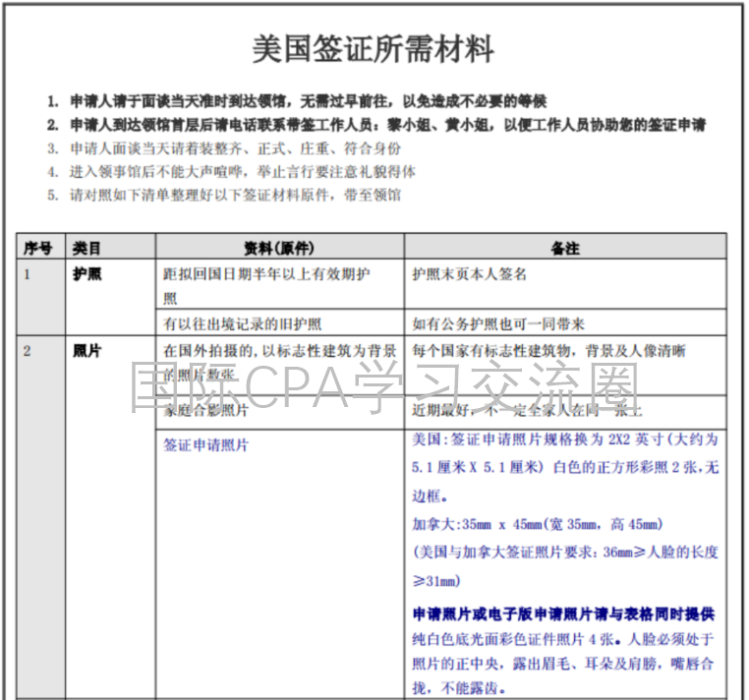Click line 纯白色底光面彩色证件照片 4 张
The height and width of the screenshot is (700, 749).
(563, 639)
